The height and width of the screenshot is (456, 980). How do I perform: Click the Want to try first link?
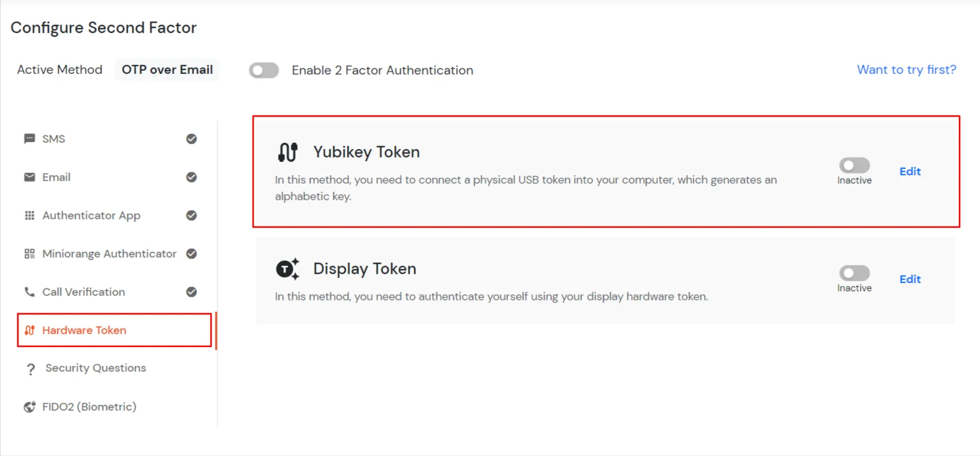click(906, 70)
